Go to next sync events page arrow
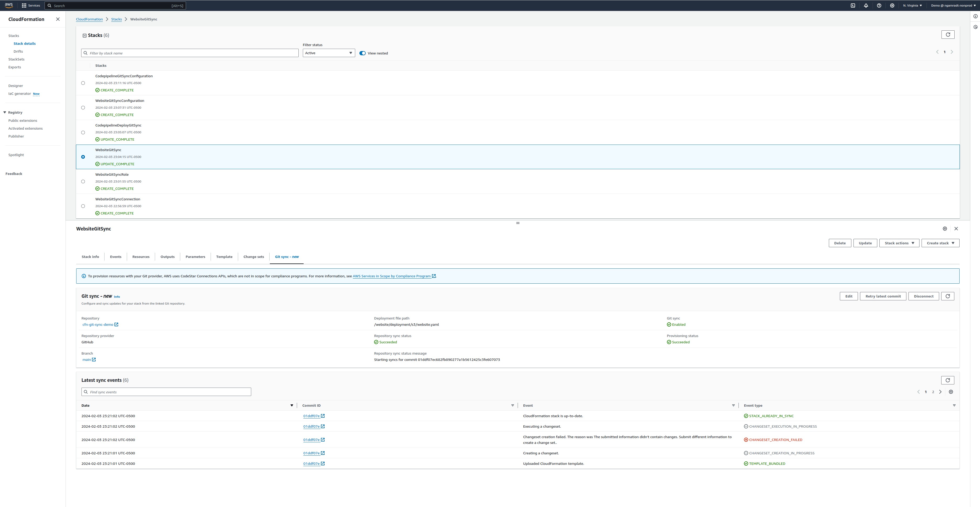 coord(940,392)
